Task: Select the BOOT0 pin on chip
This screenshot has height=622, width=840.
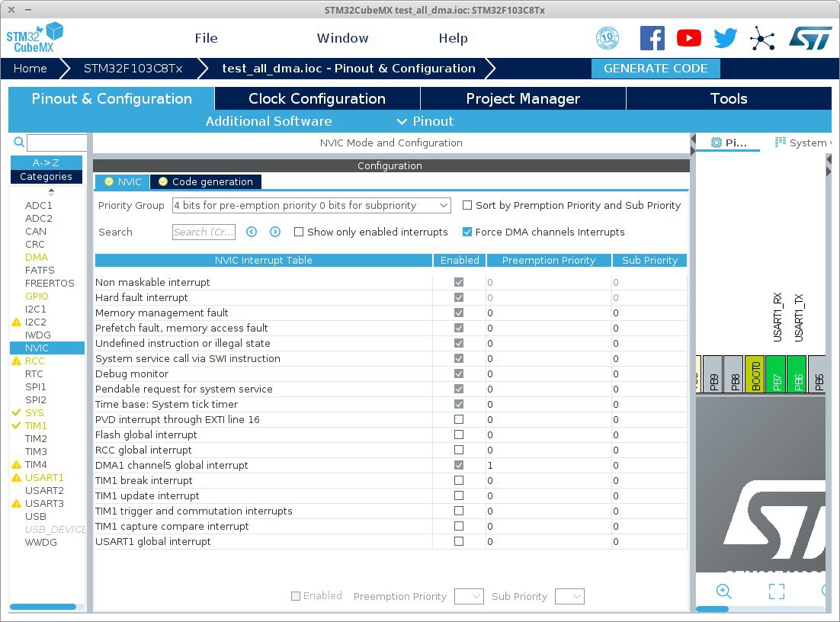Action: (755, 374)
